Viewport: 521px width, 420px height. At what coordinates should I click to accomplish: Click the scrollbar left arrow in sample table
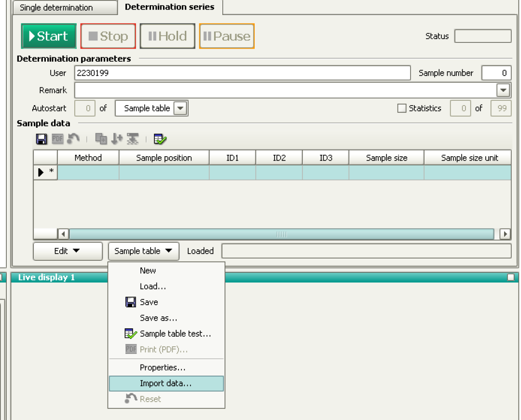pos(63,234)
